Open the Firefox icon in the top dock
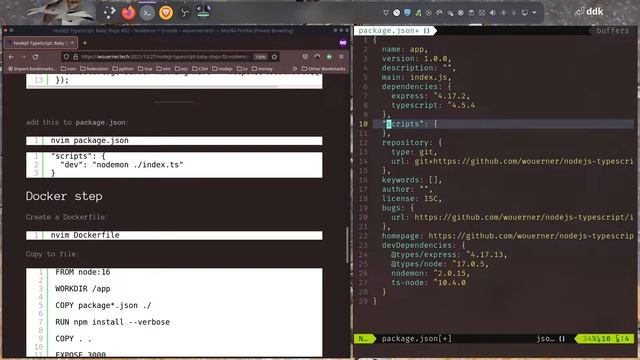 pos(129,13)
